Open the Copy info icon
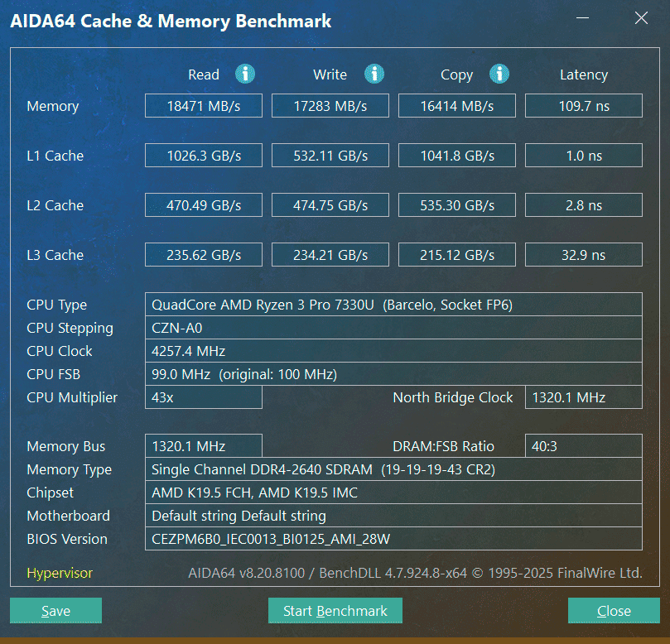Screen dimensions: 670x644 [x=499, y=74]
